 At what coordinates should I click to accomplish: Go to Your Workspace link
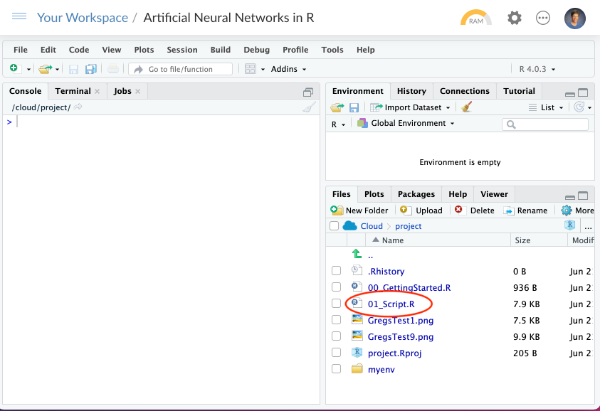(x=82, y=18)
